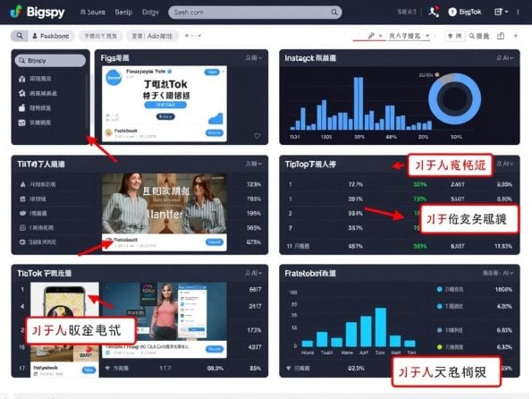
Task: Click the blue button in the TicTok panel's white ad caption
Action: click(x=215, y=349)
